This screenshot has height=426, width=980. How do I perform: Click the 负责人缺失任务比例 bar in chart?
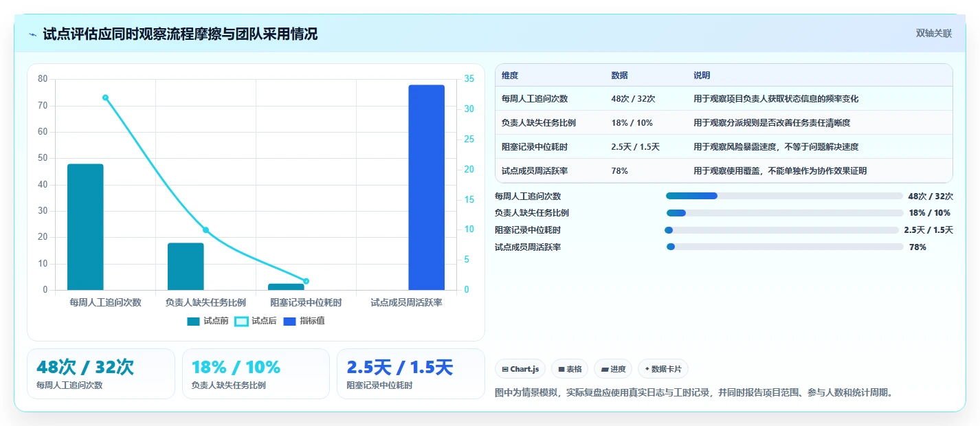pyautogui.click(x=186, y=267)
